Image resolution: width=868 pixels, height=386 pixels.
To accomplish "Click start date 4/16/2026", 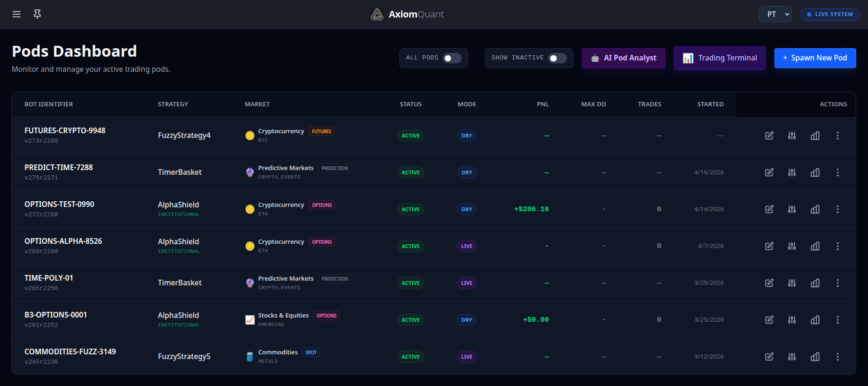I will (709, 172).
